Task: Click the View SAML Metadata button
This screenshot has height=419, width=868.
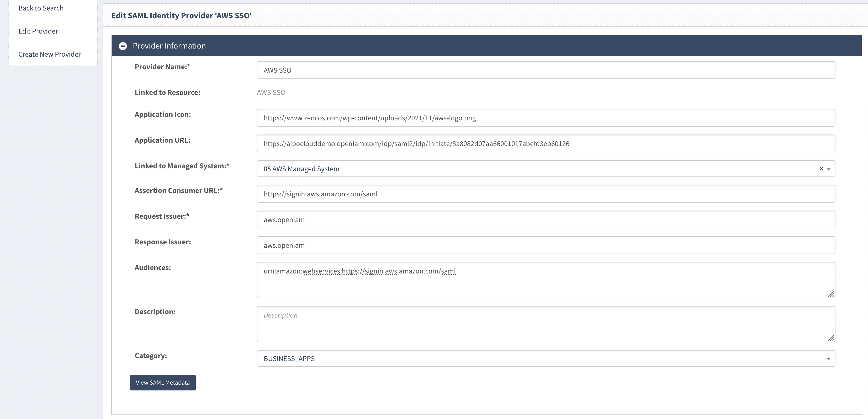Action: 163,383
